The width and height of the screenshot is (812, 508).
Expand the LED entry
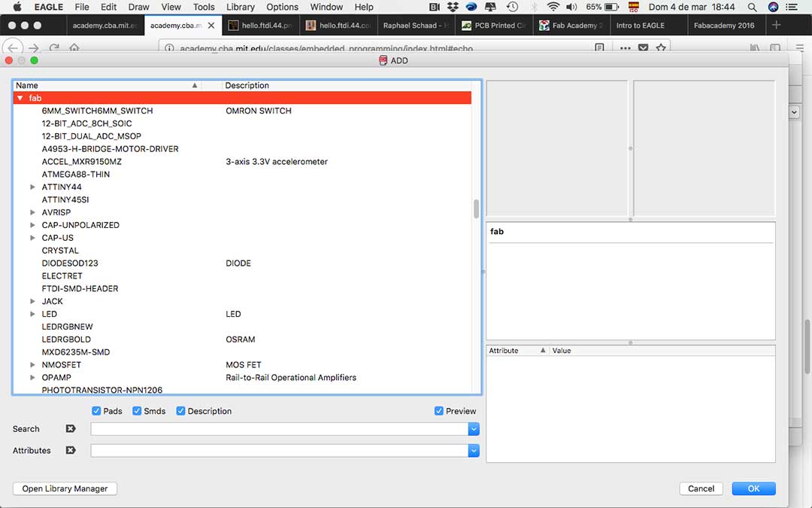32,314
